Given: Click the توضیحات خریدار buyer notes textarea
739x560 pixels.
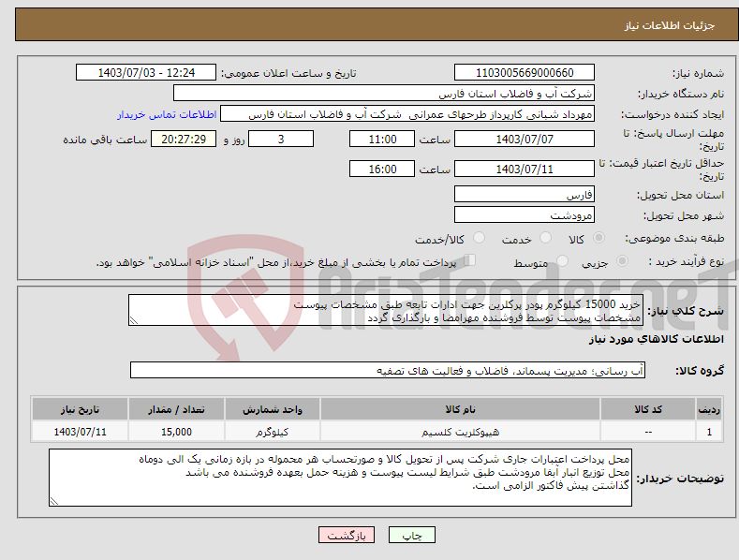Looking at the screenshot, I should [x=340, y=478].
